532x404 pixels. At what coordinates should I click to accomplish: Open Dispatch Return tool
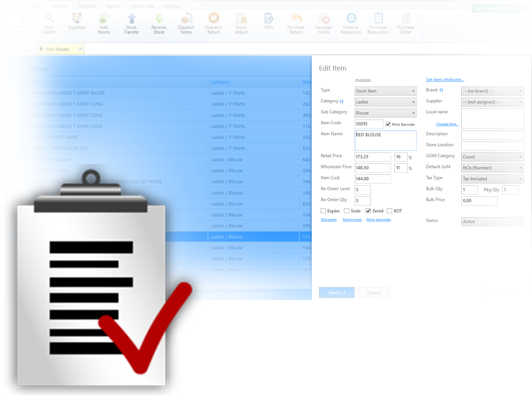(x=214, y=23)
